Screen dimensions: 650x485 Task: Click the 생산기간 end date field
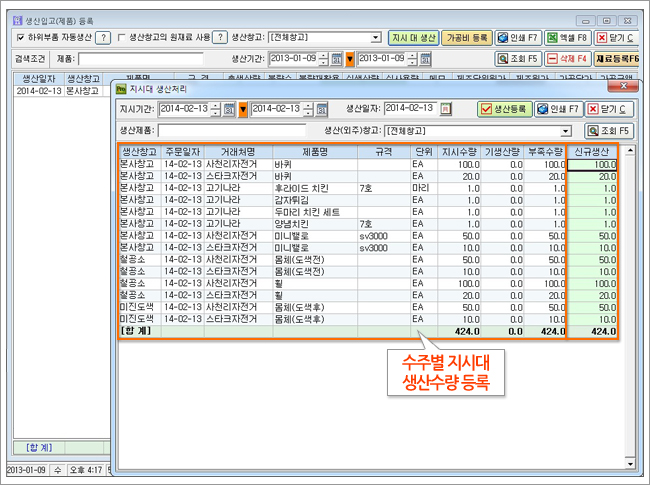[382, 59]
